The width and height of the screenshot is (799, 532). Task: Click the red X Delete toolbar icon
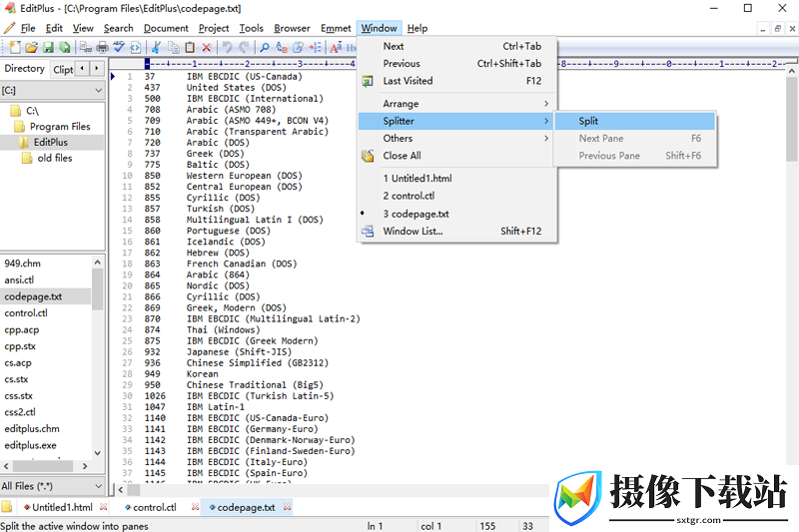pyautogui.click(x=207, y=47)
